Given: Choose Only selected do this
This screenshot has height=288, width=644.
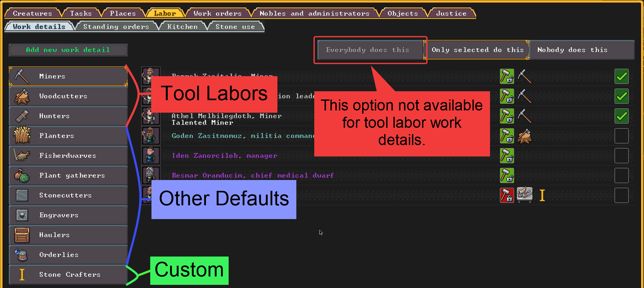Looking at the screenshot, I should pyautogui.click(x=477, y=50).
